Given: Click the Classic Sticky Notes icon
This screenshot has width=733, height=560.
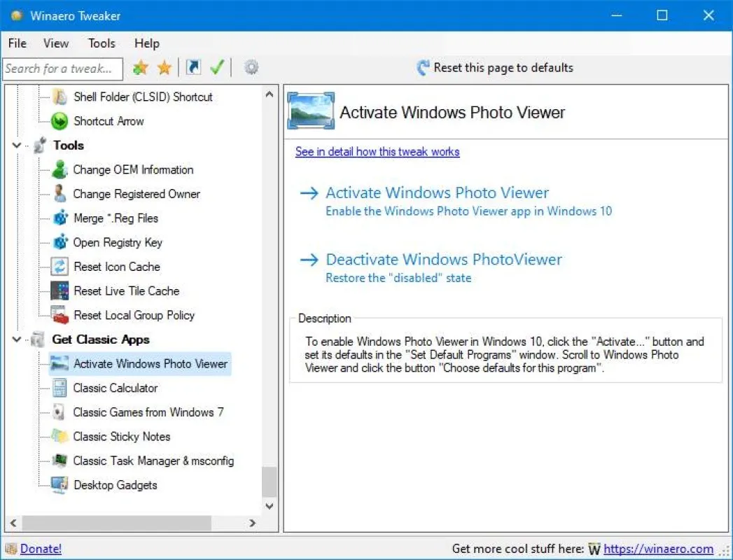Looking at the screenshot, I should click(60, 436).
